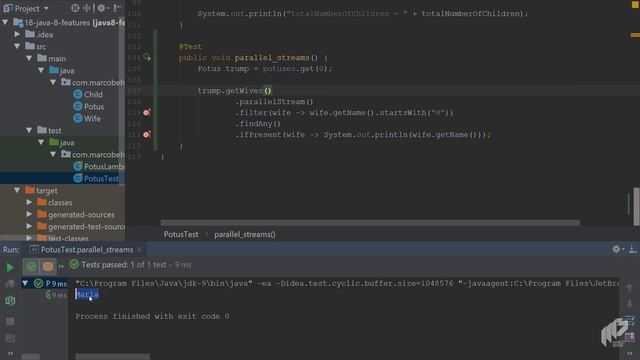Viewport: 640px width, 360px height.
Task: Toggle the show passed tests filter
Action: click(x=31, y=267)
